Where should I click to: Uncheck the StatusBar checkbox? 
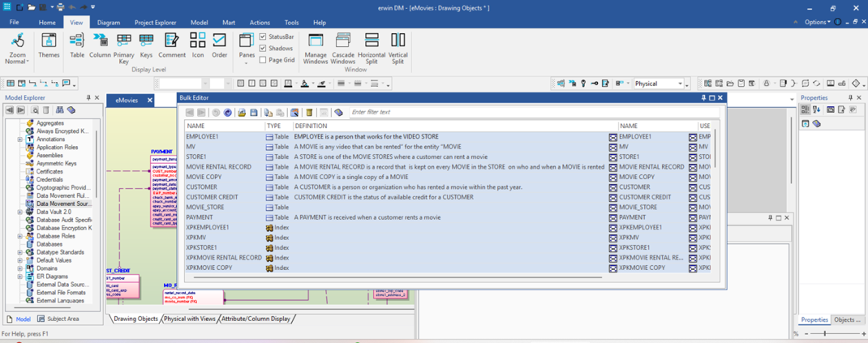[263, 36]
